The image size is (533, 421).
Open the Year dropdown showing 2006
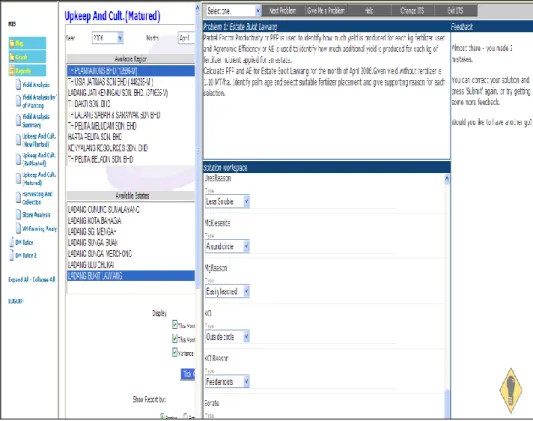click(107, 38)
